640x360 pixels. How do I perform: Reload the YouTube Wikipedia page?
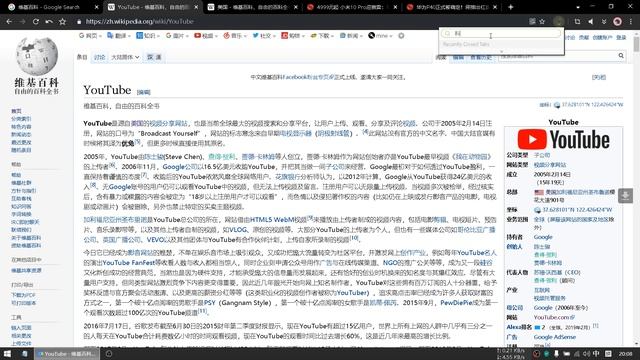(x=36, y=21)
